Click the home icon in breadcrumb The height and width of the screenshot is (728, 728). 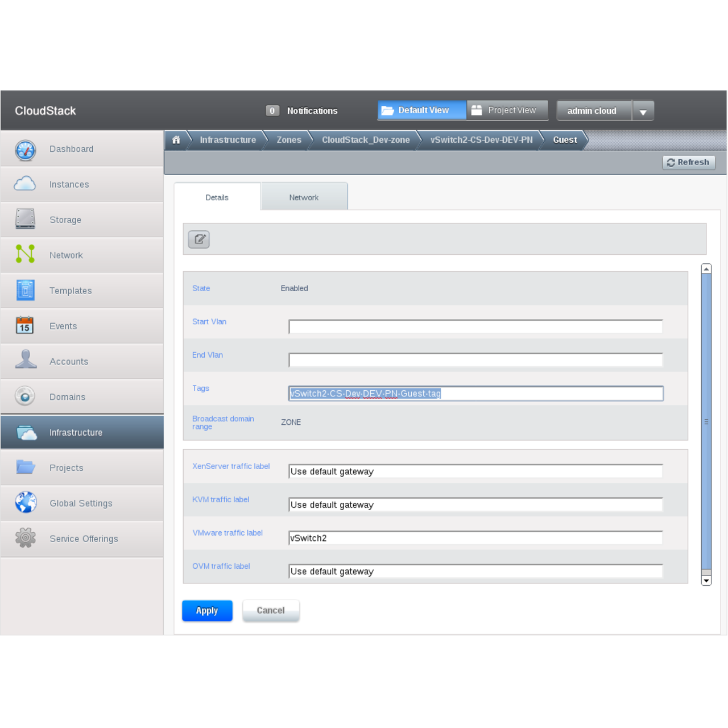(176, 140)
